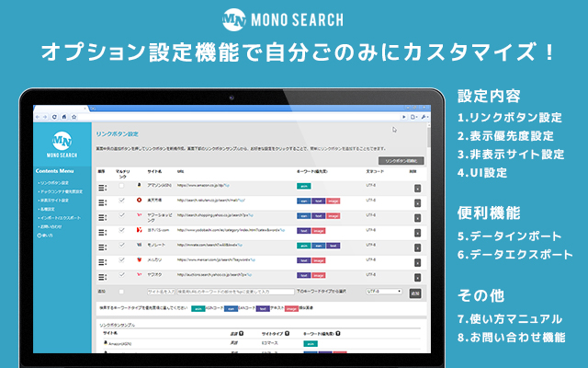
Task: Check the multi-link box in the 追加 row
Action: click(121, 292)
